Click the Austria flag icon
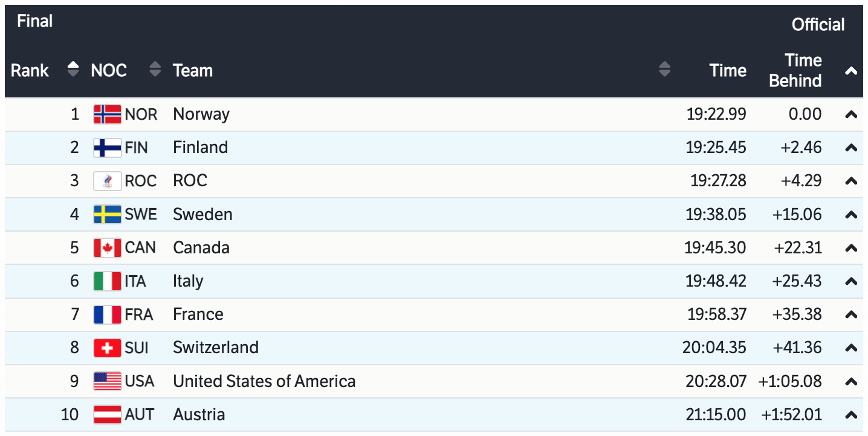The image size is (868, 436). (108, 415)
